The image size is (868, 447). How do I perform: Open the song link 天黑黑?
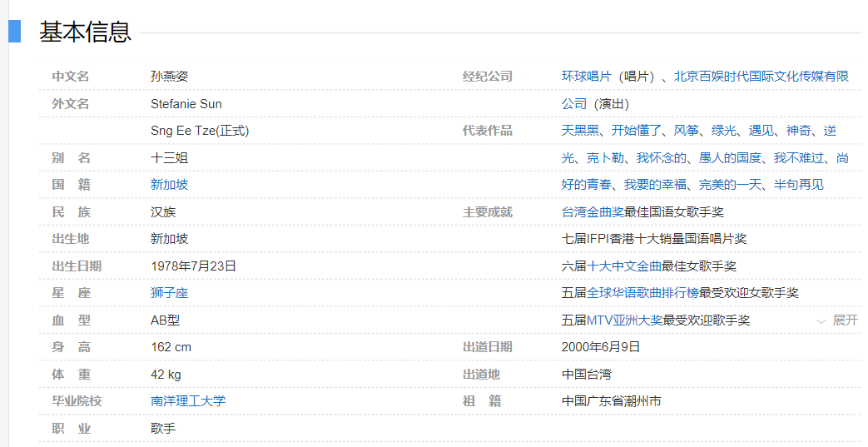click(580, 130)
